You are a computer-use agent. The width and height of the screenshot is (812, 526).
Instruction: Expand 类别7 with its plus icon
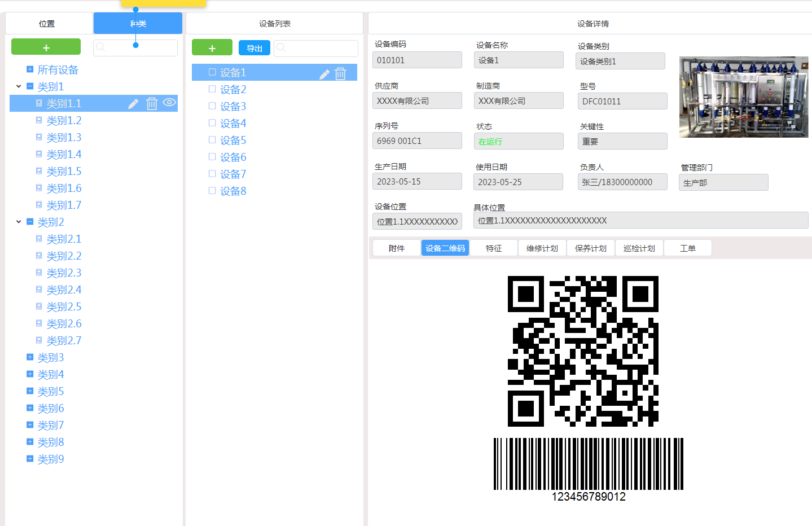[30, 425]
